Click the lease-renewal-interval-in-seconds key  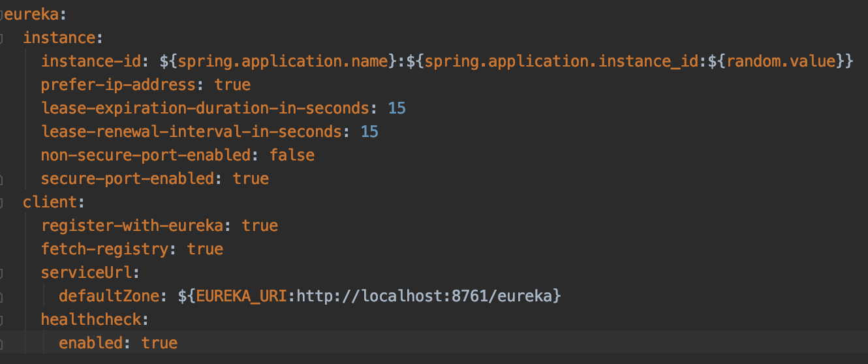191,132
